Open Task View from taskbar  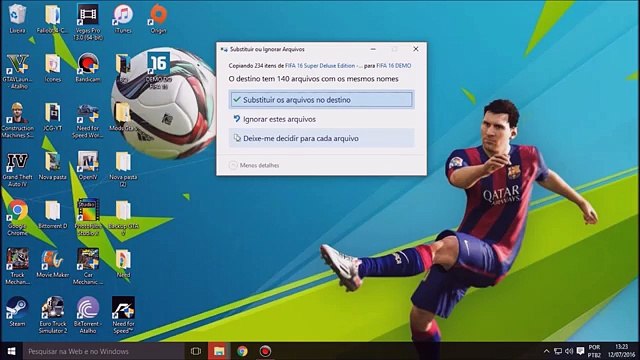(x=196, y=351)
